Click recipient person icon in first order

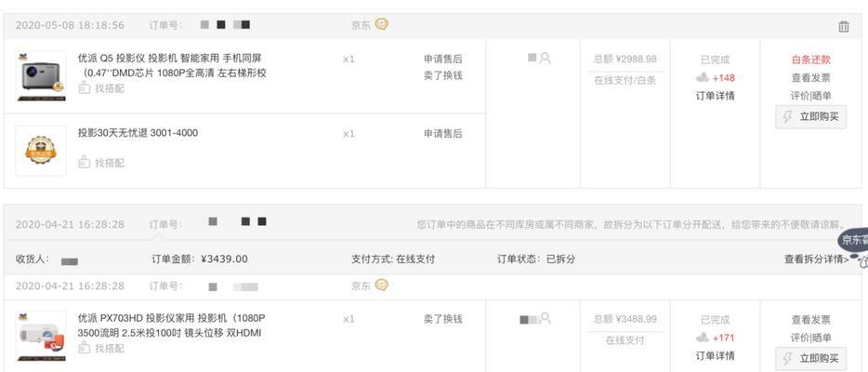(545, 58)
